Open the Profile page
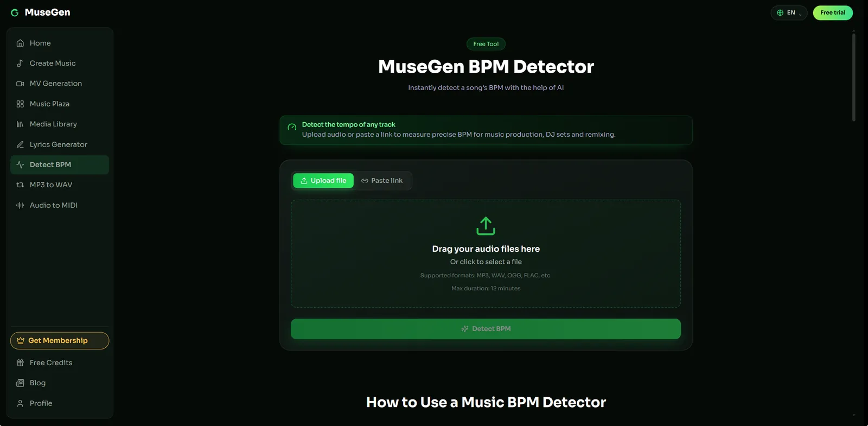 click(60, 403)
